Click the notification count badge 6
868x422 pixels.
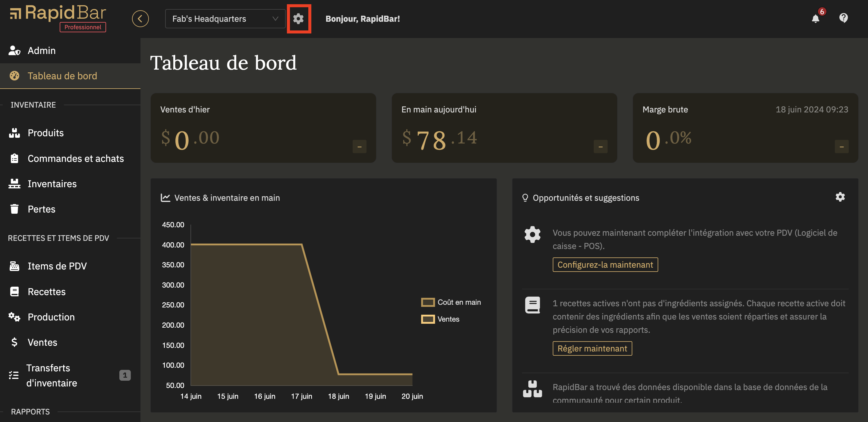[822, 12]
